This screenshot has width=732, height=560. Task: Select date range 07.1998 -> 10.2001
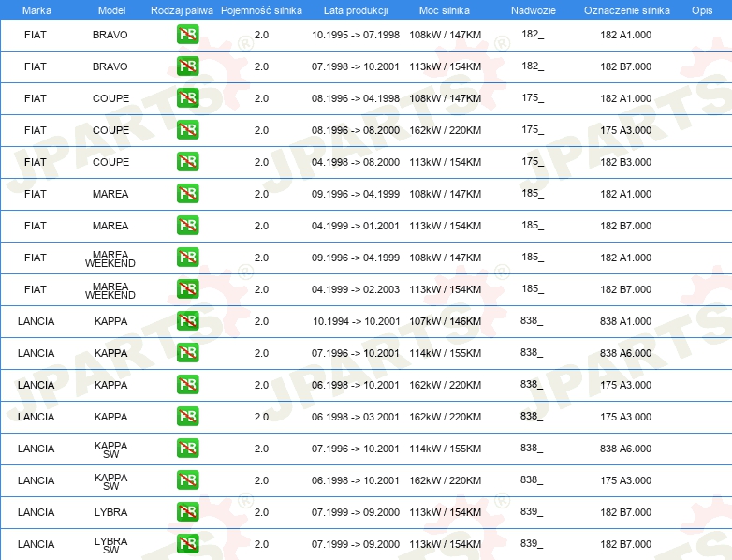[356, 66]
